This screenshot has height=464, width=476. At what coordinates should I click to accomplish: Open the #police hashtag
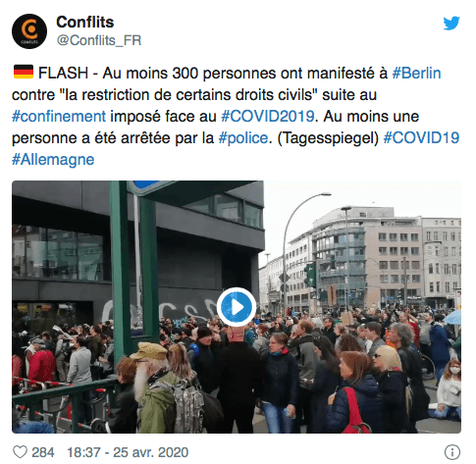coord(243,137)
